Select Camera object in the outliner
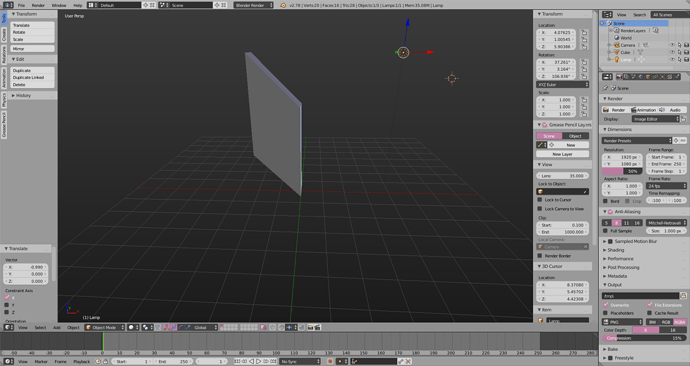Viewport: 690px width, 366px height. point(628,45)
